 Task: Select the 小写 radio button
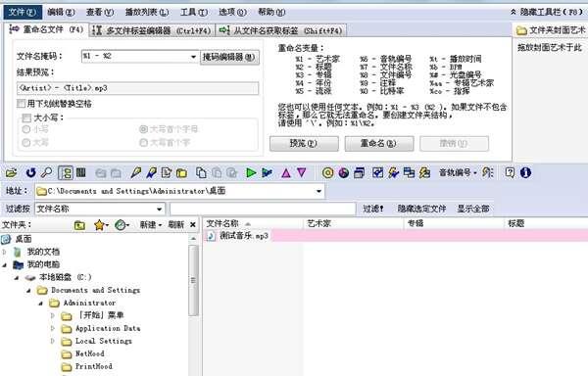coord(26,129)
